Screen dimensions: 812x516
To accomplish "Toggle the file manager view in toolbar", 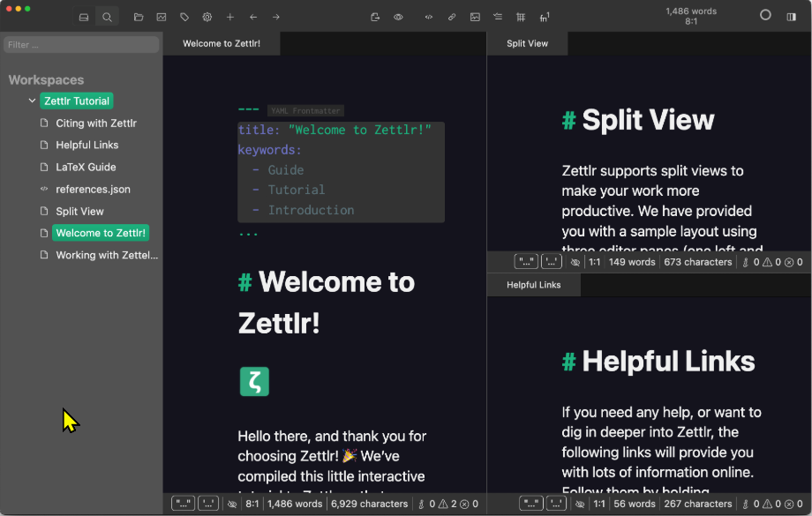I will pyautogui.click(x=84, y=17).
